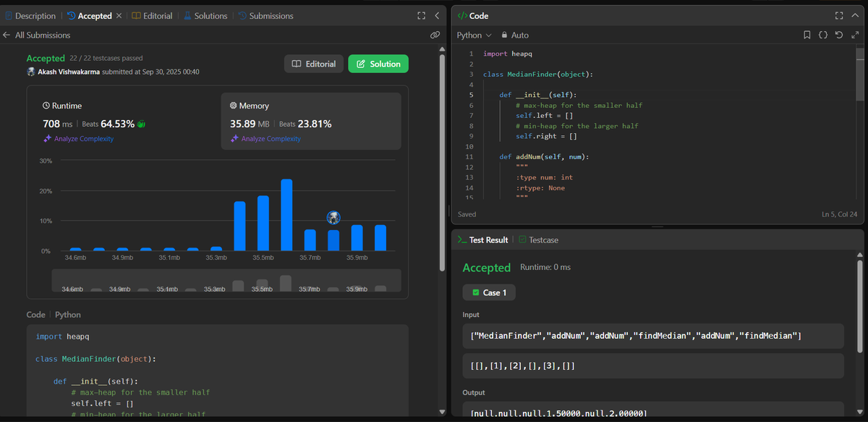Select the Runtime stats card
868x422 pixels.
pyautogui.click(x=125, y=121)
